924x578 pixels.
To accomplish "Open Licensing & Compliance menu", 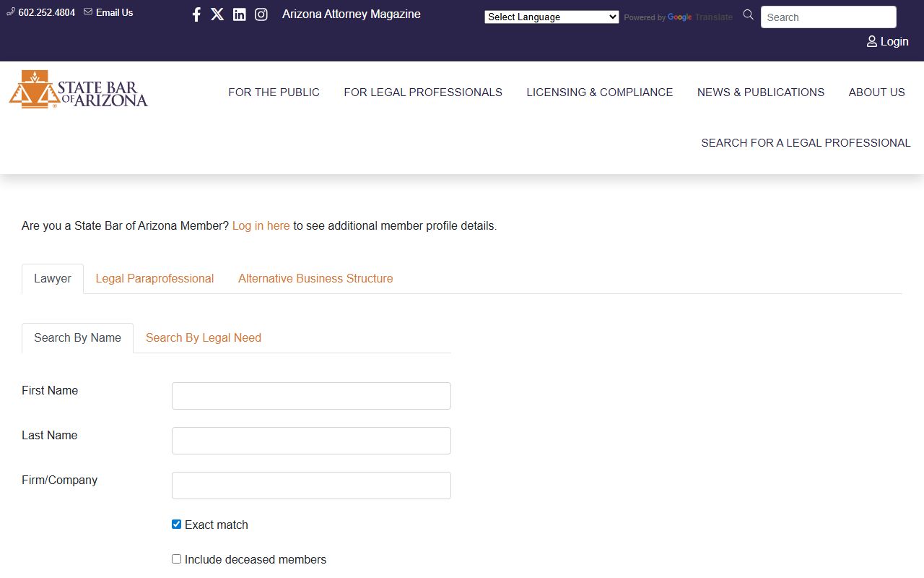I will (x=600, y=92).
